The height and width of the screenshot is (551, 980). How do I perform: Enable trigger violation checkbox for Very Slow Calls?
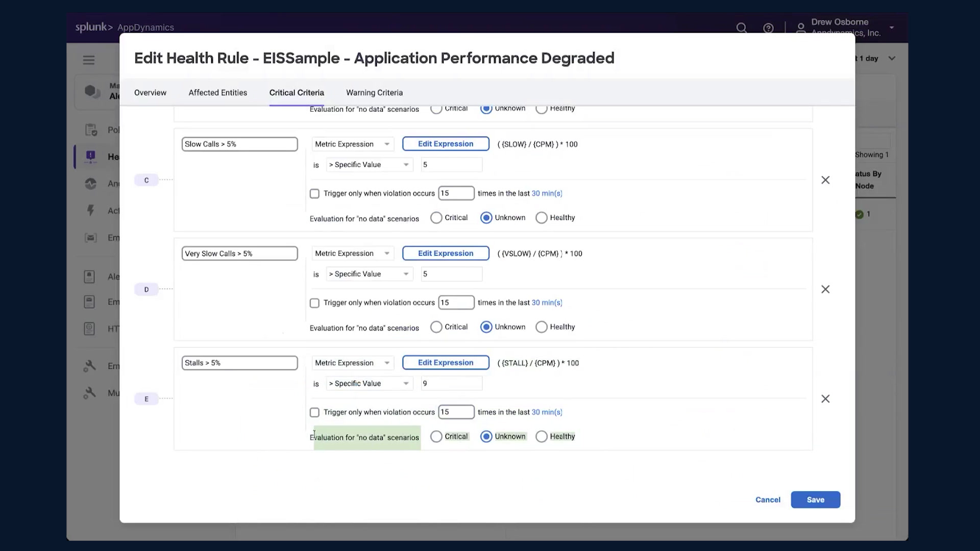click(x=314, y=303)
